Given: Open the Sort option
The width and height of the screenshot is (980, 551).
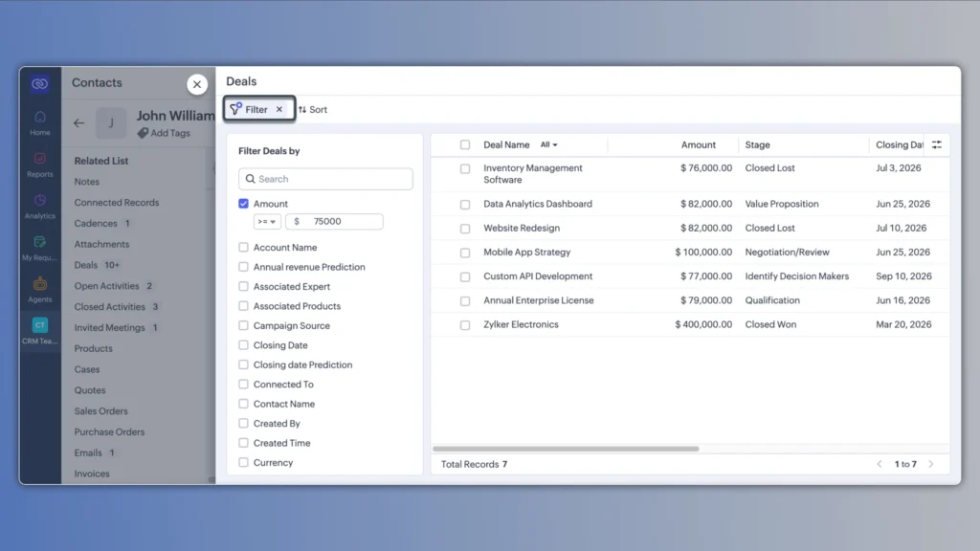Looking at the screenshot, I should point(313,109).
